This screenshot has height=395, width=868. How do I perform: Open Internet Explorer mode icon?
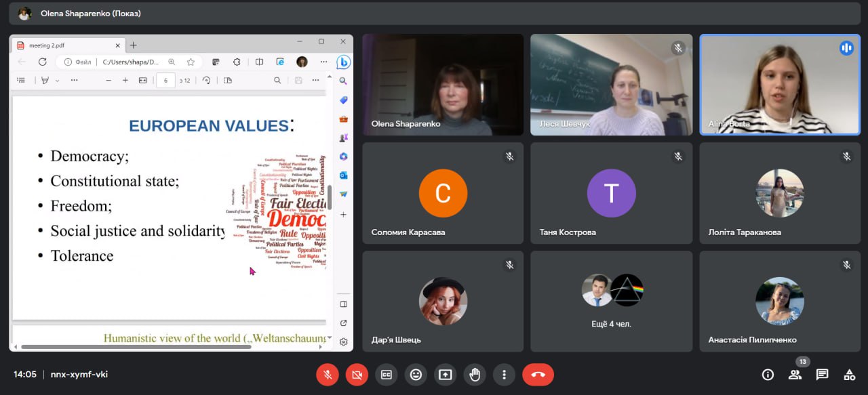point(280,62)
